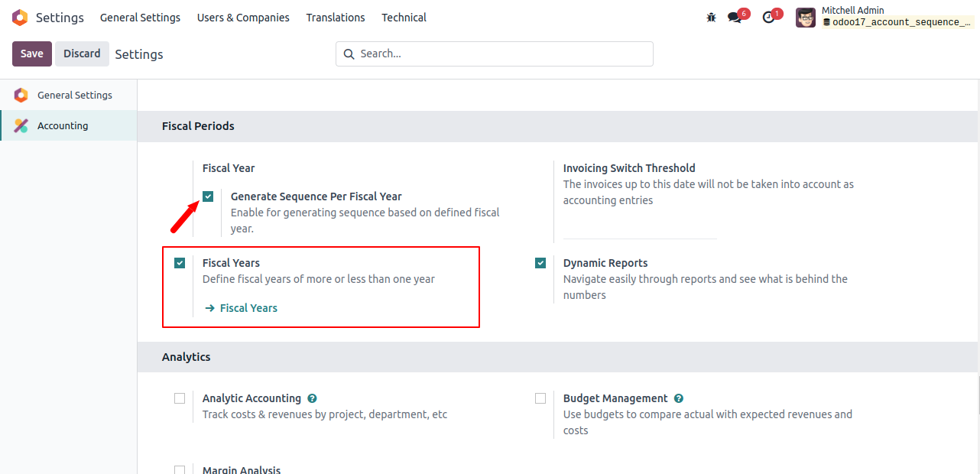Image resolution: width=980 pixels, height=474 pixels.
Task: Click the search magnifier icon
Action: click(349, 54)
